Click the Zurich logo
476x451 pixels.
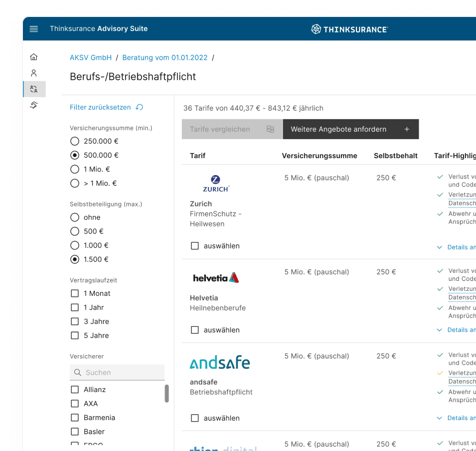[x=216, y=184]
